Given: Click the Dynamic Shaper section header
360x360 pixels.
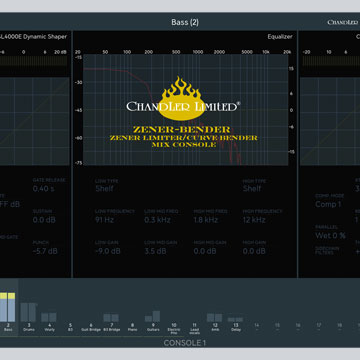Looking at the screenshot, I should coord(33,37).
